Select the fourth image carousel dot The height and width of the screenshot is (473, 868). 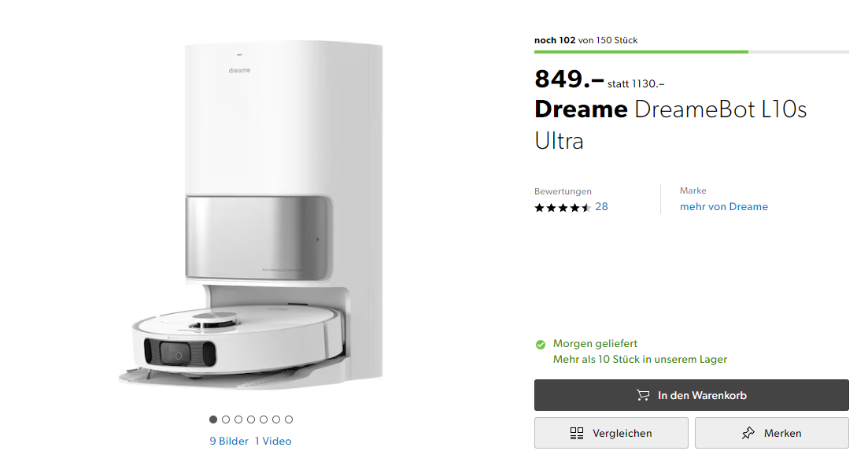251,419
